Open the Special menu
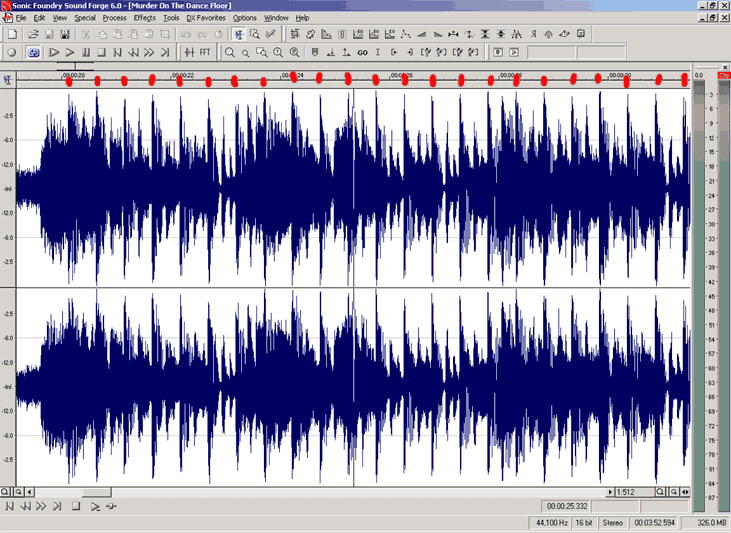This screenshot has height=533, width=731. pos(85,18)
